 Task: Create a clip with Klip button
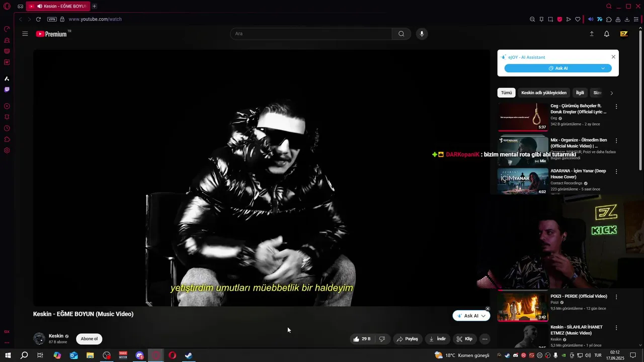pyautogui.click(x=464, y=339)
